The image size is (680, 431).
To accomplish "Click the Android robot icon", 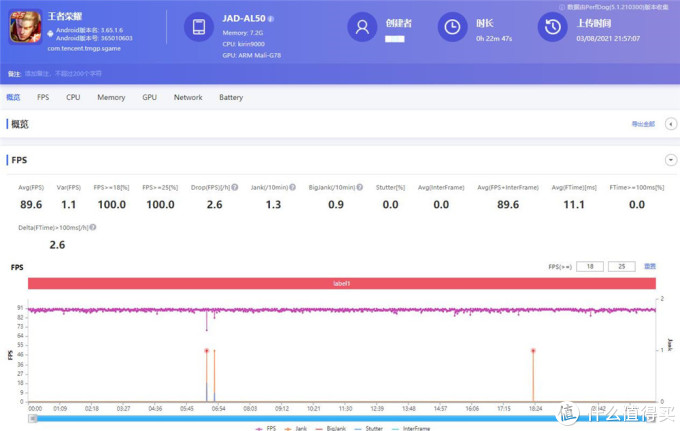I will pyautogui.click(x=50, y=34).
